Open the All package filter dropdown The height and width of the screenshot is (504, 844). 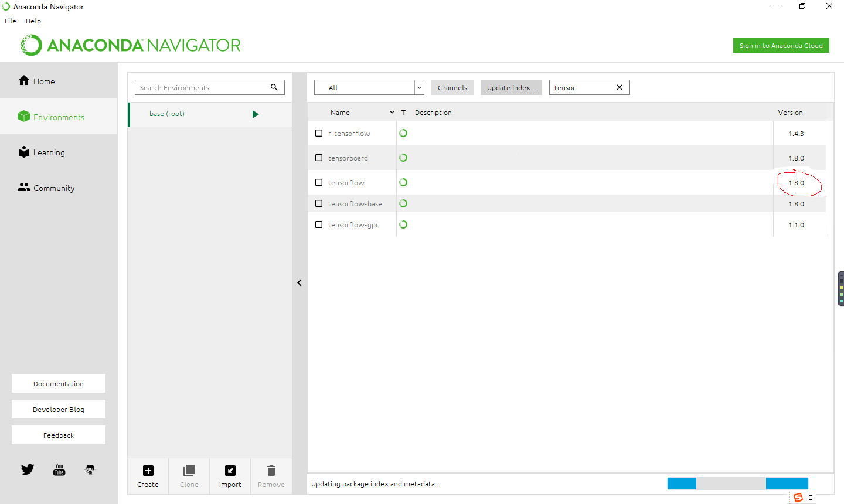[x=369, y=87]
